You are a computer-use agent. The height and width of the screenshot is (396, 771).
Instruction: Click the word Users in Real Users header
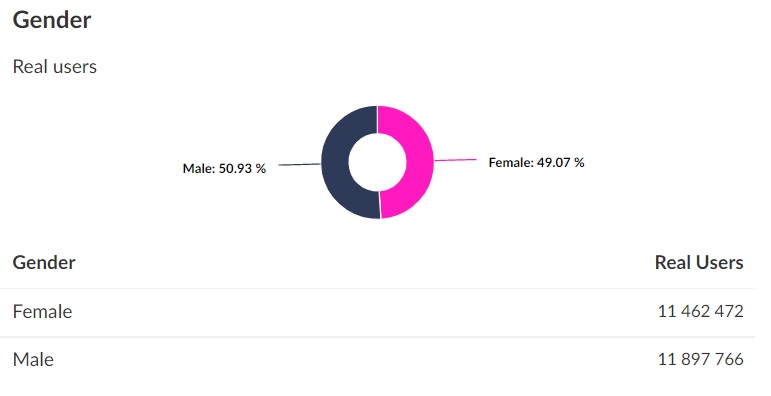716,262
